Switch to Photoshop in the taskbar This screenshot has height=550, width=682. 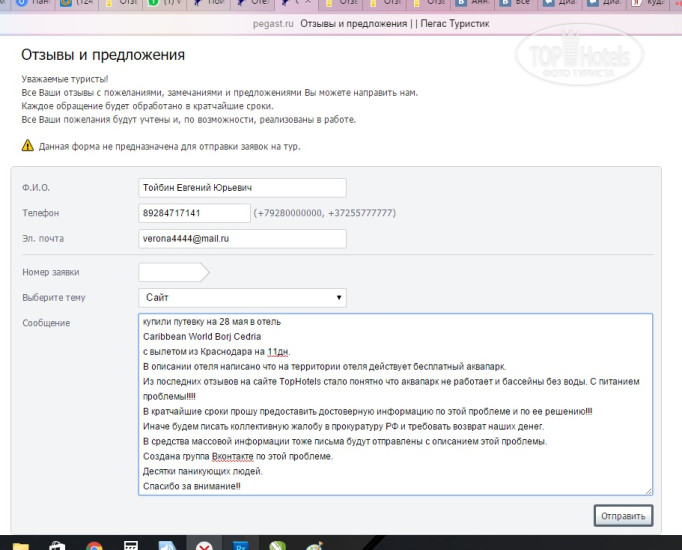pyautogui.click(x=240, y=545)
